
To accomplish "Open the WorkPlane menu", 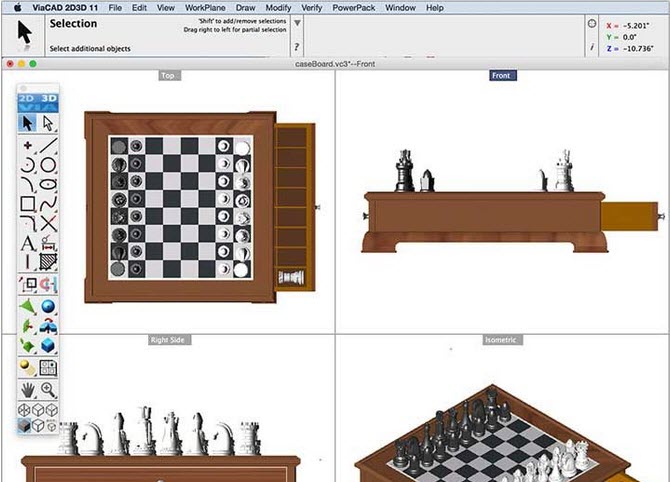I will pyautogui.click(x=205, y=8).
